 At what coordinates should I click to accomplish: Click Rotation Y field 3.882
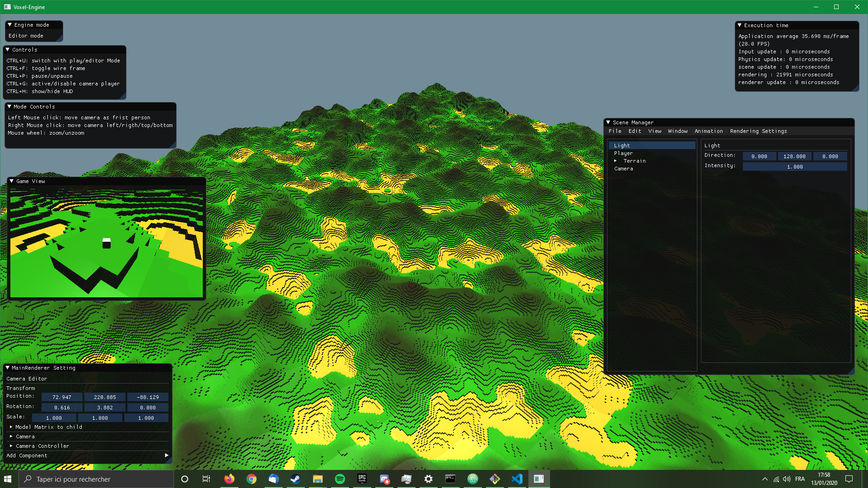click(105, 408)
